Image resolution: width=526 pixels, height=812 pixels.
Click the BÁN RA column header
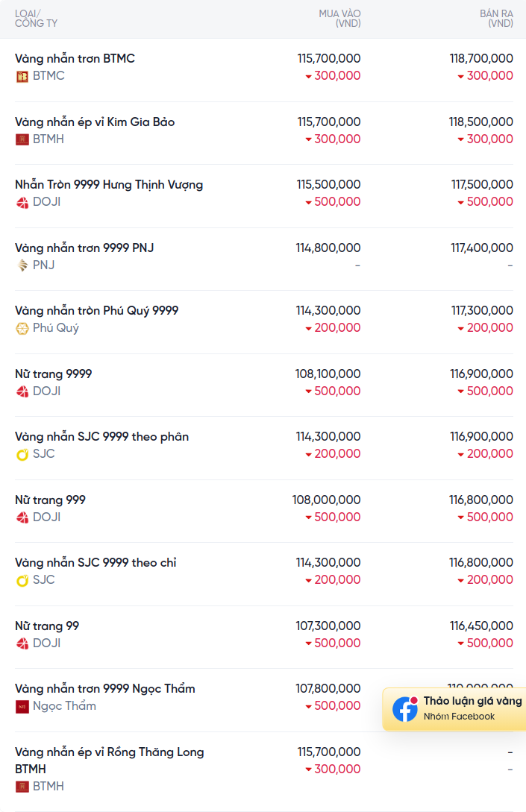click(496, 19)
